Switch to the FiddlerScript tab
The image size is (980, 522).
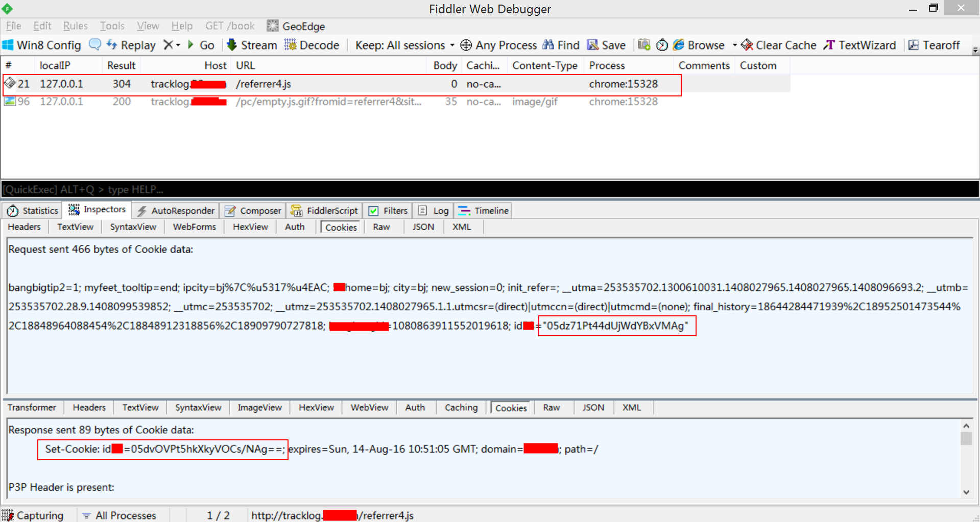(x=325, y=211)
